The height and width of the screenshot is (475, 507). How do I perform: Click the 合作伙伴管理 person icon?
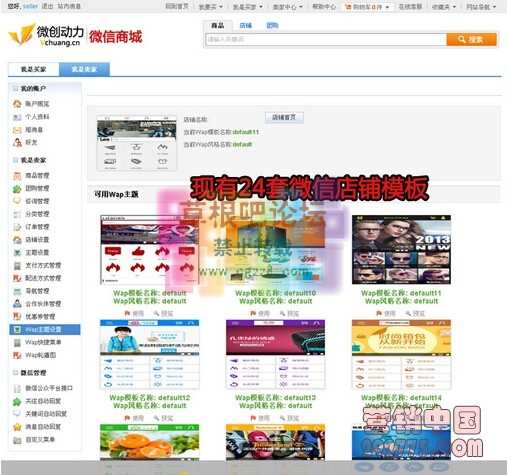coord(17,304)
